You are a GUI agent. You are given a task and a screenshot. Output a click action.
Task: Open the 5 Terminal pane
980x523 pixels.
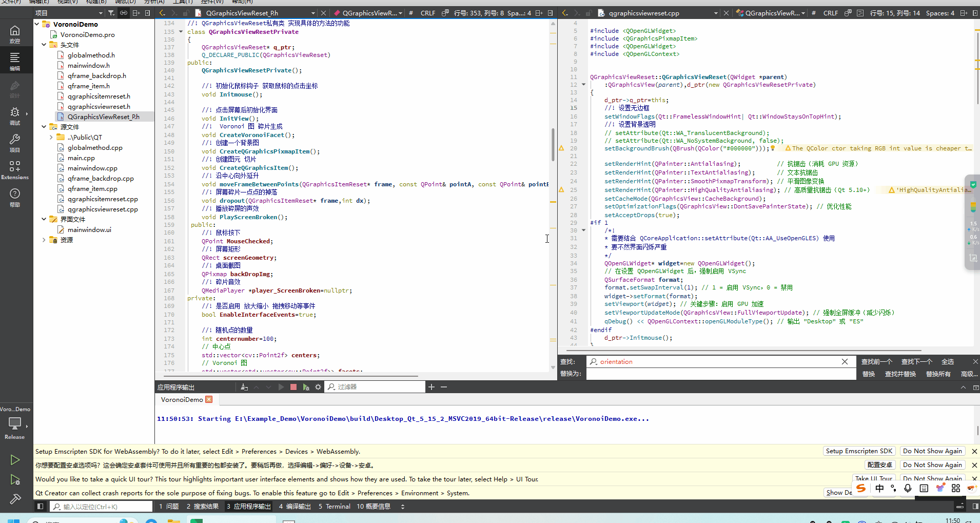[x=335, y=507]
